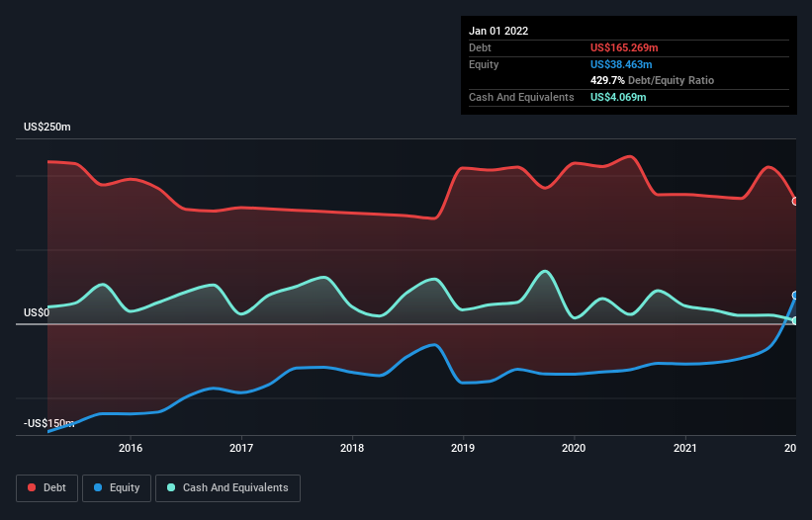Viewport: 812px width, 520px height.
Task: Click the US$0 y-axis label
Action: point(37,312)
